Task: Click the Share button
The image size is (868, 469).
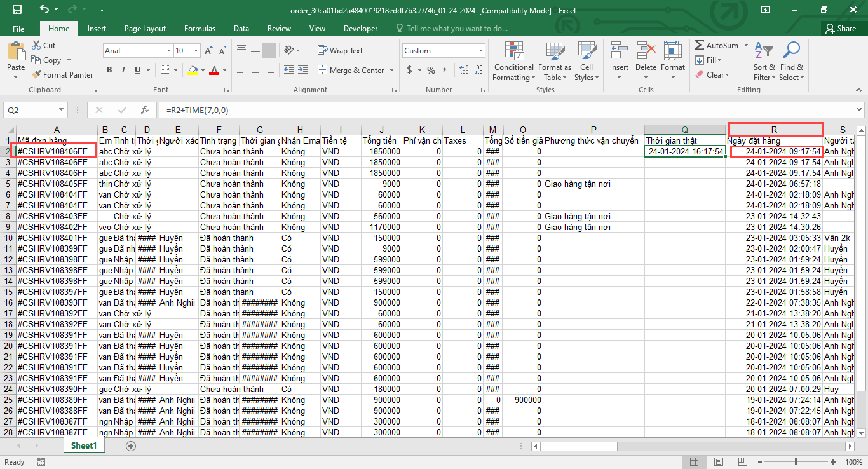Action: pyautogui.click(x=840, y=29)
